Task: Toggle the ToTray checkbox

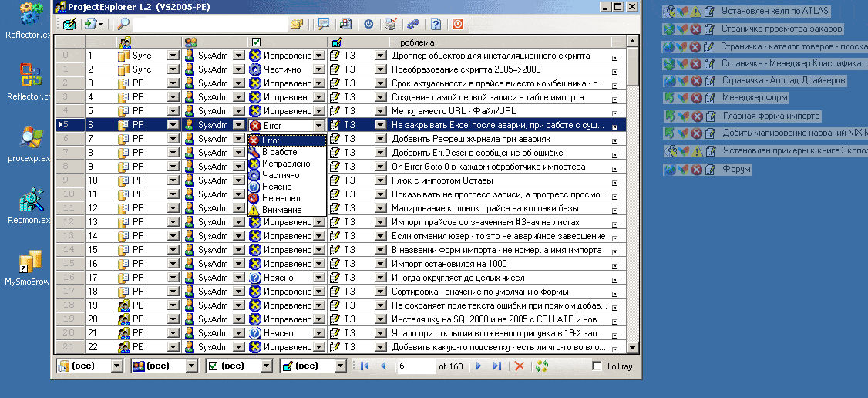Action: point(597,366)
